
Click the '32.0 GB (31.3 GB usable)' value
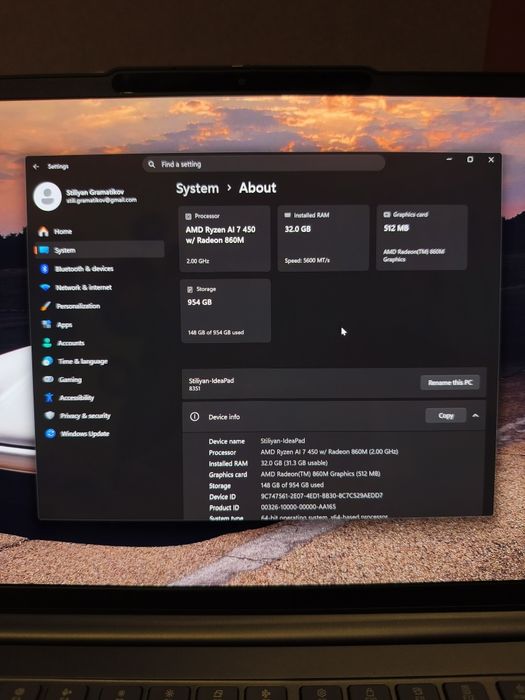coord(294,463)
